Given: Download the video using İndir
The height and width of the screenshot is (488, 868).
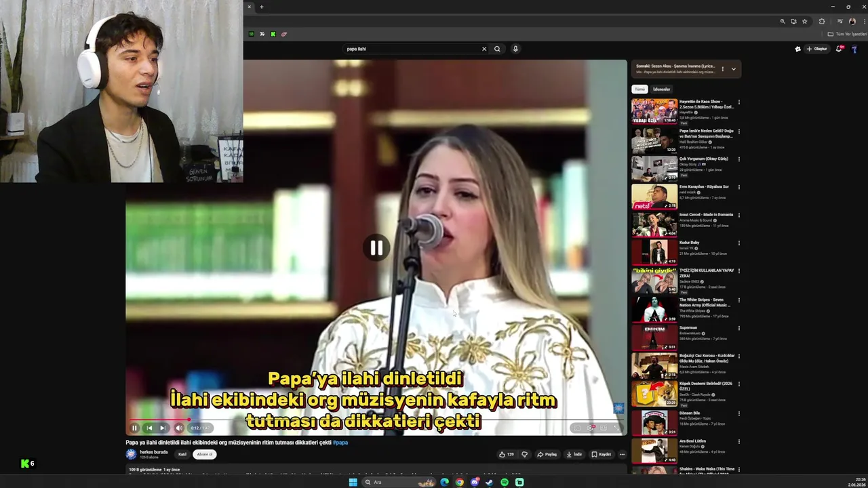Looking at the screenshot, I should pyautogui.click(x=574, y=454).
